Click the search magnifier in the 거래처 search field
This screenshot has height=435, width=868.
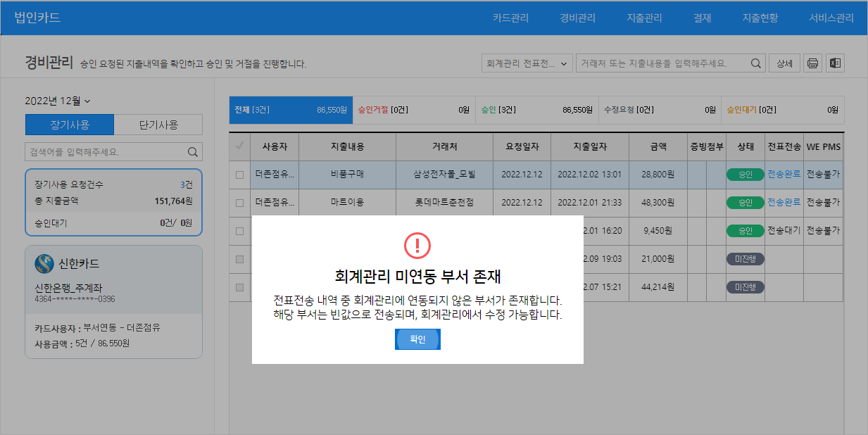756,63
